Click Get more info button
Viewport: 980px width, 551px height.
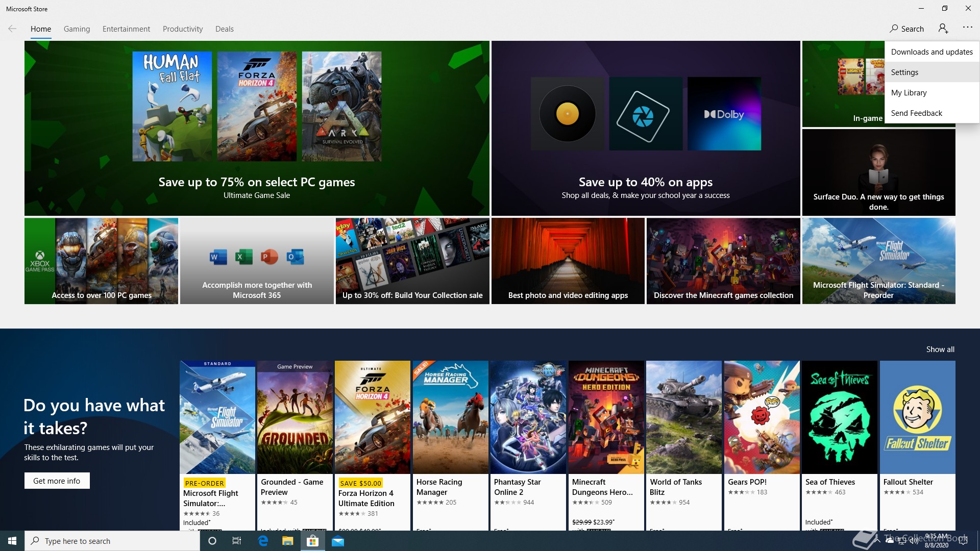tap(57, 481)
